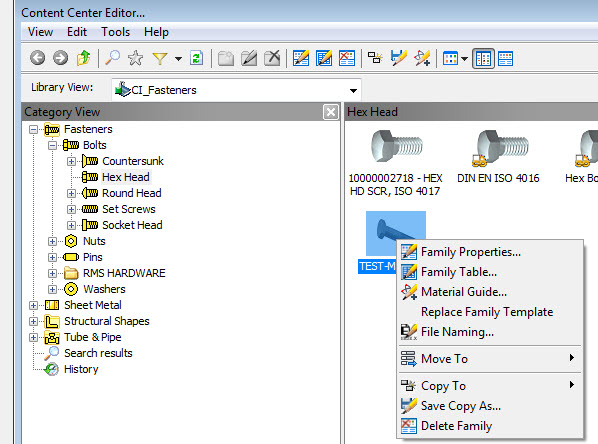Click the Refresh icon in toolbar
The height and width of the screenshot is (444, 598).
tap(196, 58)
